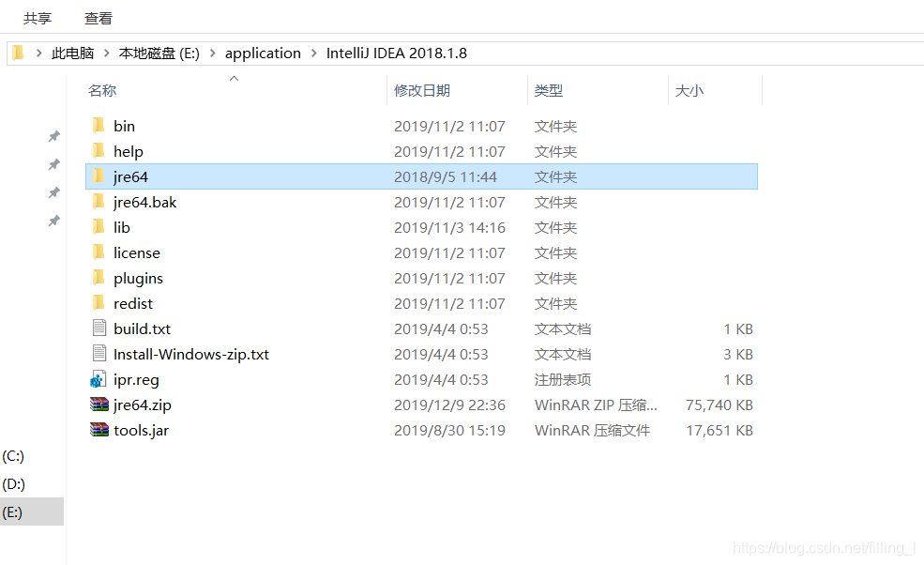Click the folder icon in address bar
Viewport: 924px width, 565px height.
click(x=18, y=53)
